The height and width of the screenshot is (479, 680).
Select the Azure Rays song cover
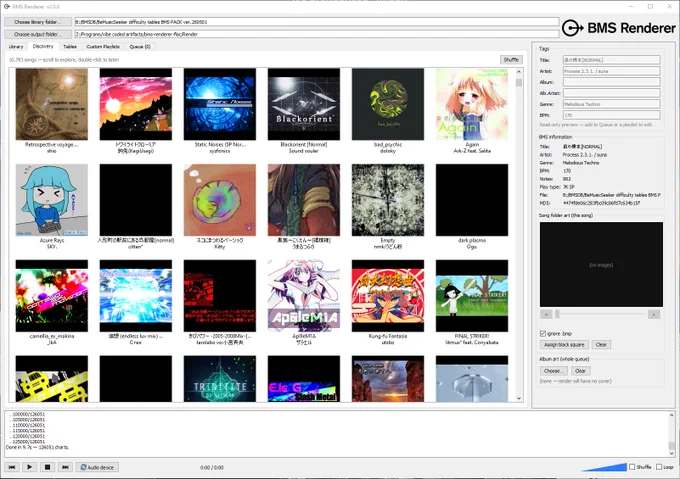(x=52, y=200)
